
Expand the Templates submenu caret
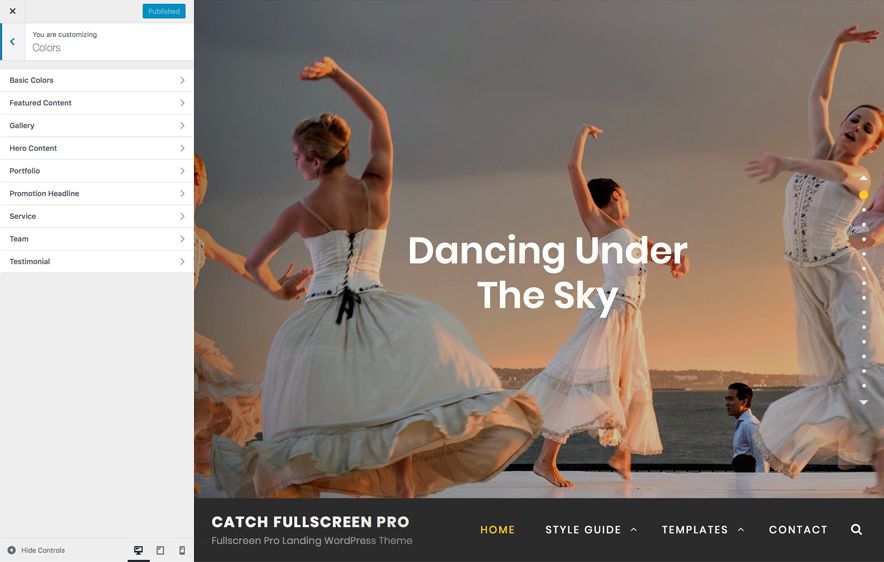[741, 529]
